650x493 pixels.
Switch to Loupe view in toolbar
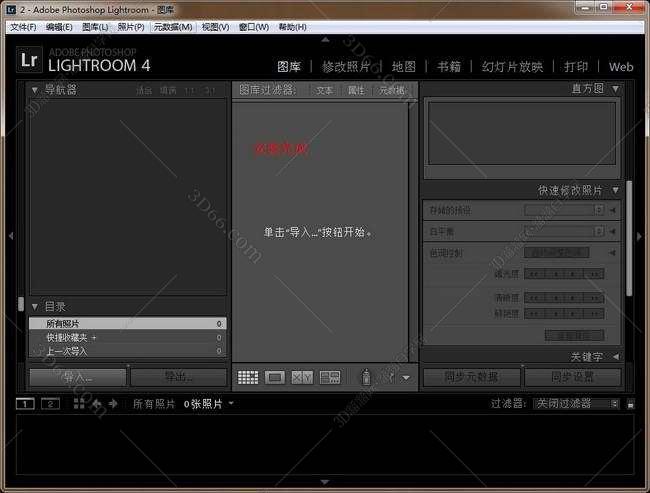point(275,377)
